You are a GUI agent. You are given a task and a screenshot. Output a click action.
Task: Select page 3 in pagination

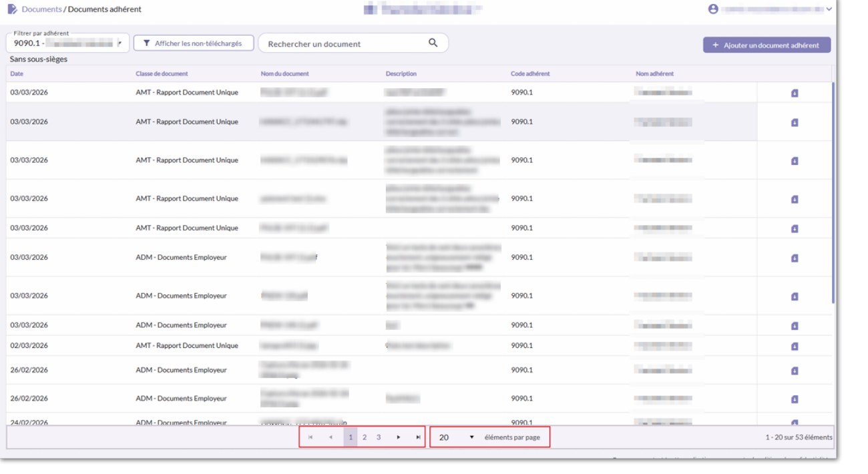tap(379, 437)
